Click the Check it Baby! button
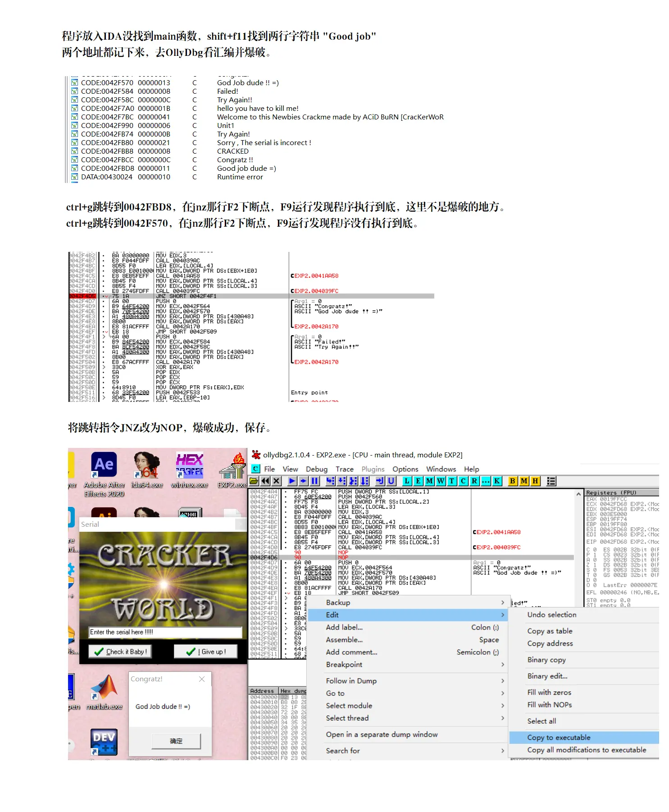Screen dimensions: 669x812 (x=120, y=652)
